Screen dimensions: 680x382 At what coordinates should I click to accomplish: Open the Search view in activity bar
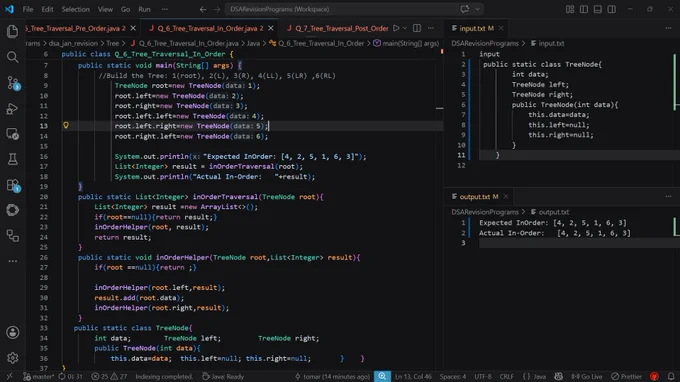point(13,57)
